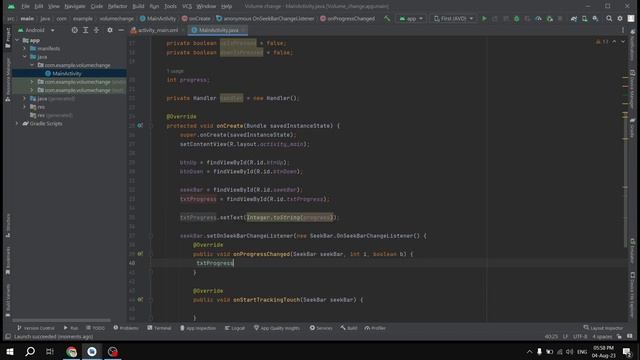The image size is (640, 360).
Task: Open the VCS menu
Action: (x=187, y=6)
